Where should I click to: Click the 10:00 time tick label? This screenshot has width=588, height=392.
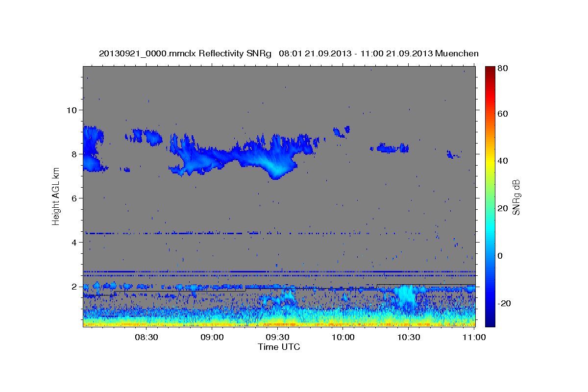pos(343,337)
